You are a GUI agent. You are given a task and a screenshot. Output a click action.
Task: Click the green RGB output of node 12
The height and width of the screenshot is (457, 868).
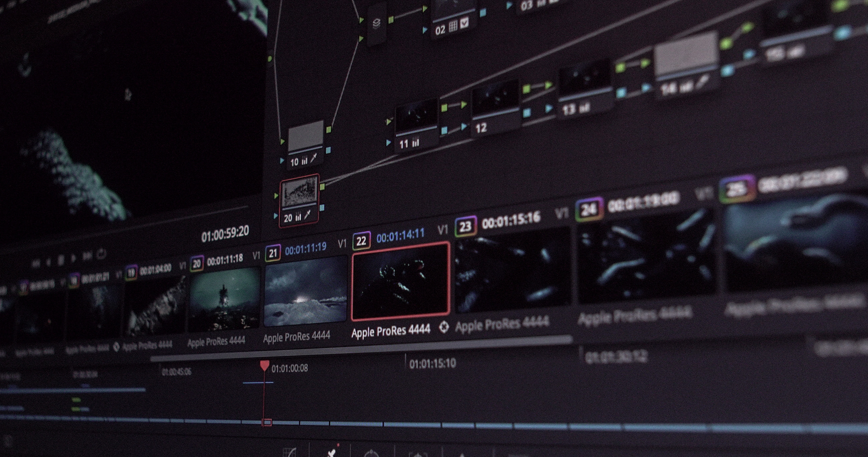(526, 89)
